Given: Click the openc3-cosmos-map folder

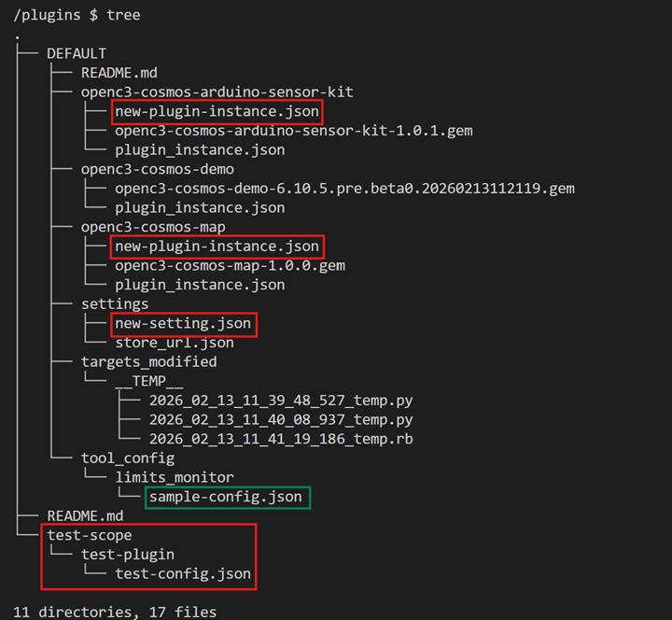Looking at the screenshot, I should pyautogui.click(x=153, y=227).
